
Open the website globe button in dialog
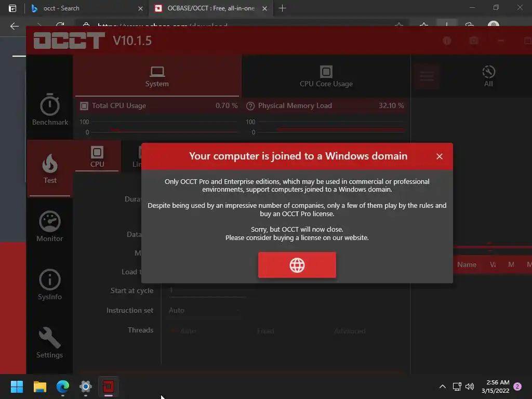297,265
